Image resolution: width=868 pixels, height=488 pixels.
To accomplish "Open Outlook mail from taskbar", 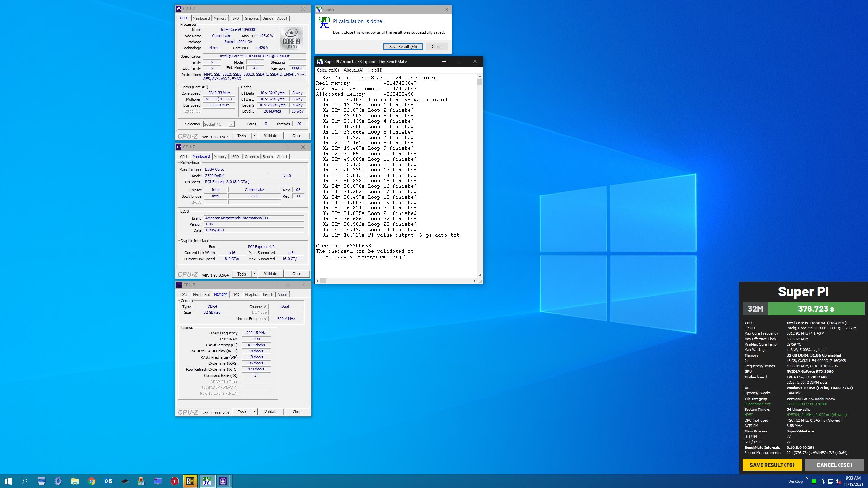I will coord(108,481).
